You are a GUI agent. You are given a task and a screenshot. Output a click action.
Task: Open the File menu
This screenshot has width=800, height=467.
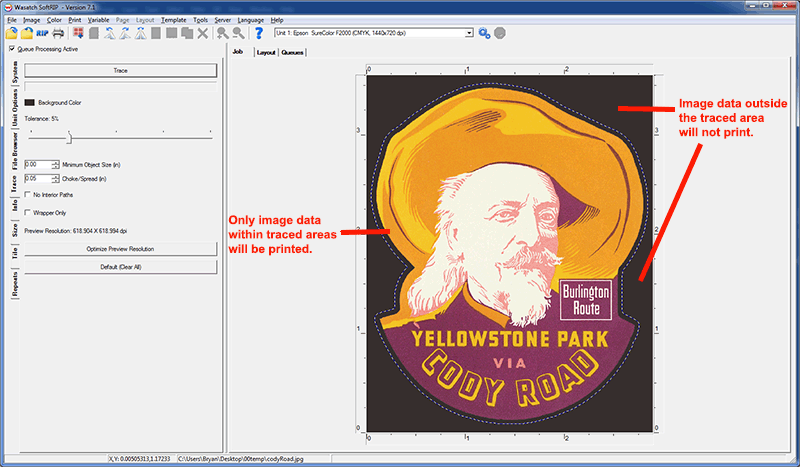coord(12,20)
